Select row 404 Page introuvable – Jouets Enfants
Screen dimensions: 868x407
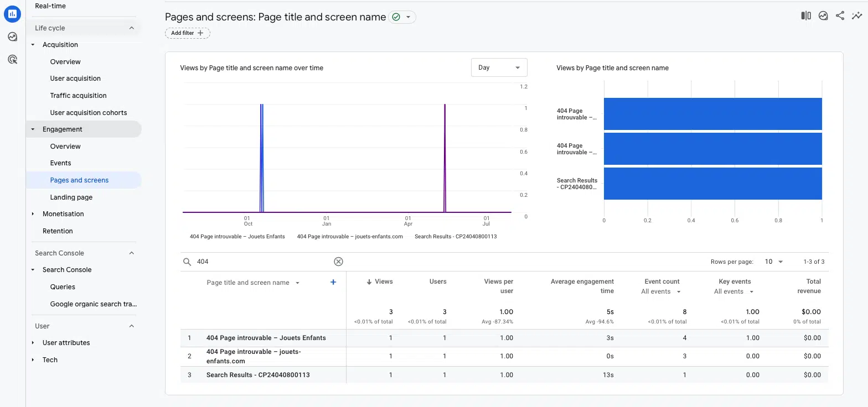504,338
